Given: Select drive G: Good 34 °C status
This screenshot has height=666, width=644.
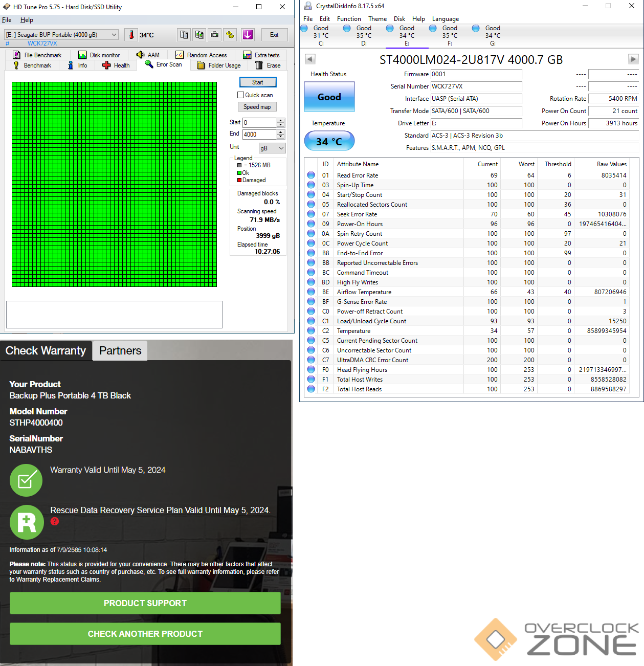Looking at the screenshot, I should click(x=492, y=35).
